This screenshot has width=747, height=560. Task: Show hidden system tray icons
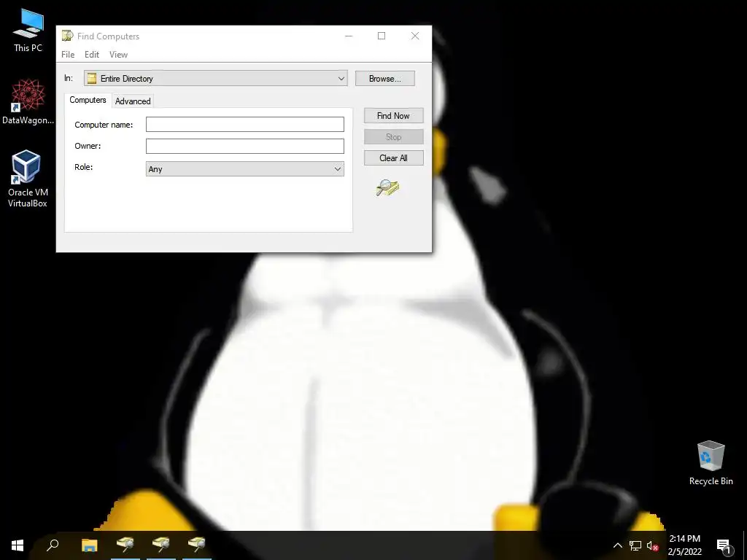[x=617, y=545]
